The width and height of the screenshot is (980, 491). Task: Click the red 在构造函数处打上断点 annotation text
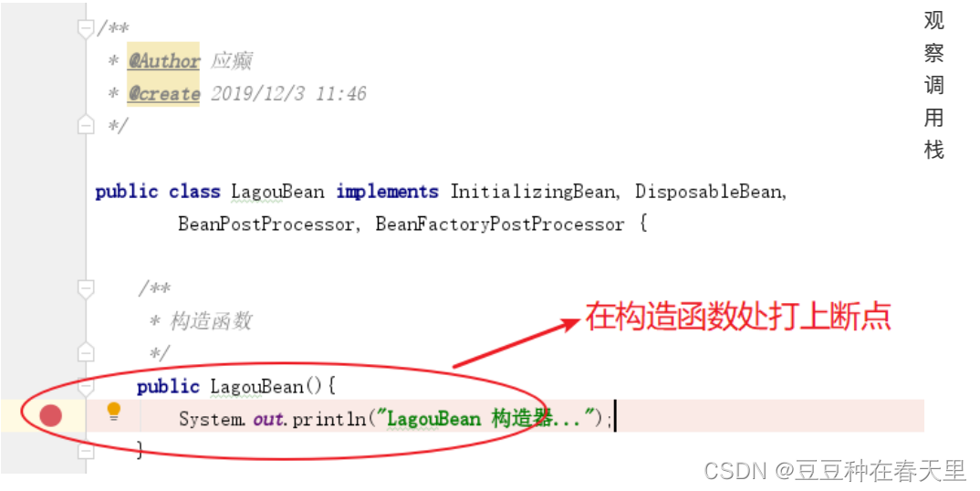(x=738, y=317)
